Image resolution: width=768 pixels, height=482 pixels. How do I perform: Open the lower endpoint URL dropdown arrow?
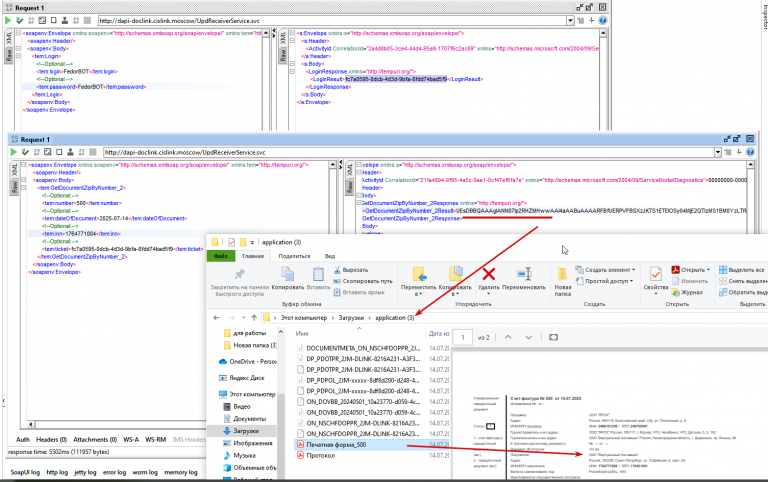pyautogui.click(x=718, y=152)
